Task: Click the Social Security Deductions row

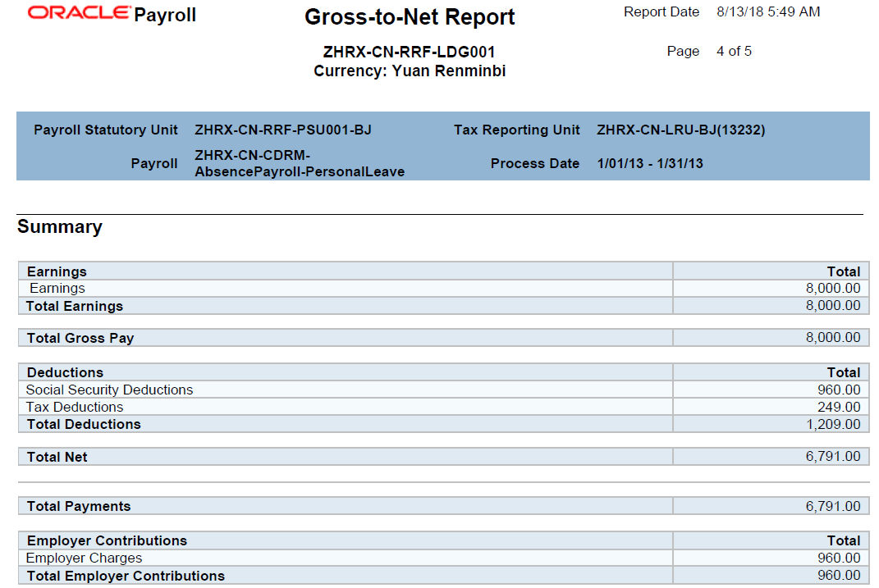Action: click(443, 390)
